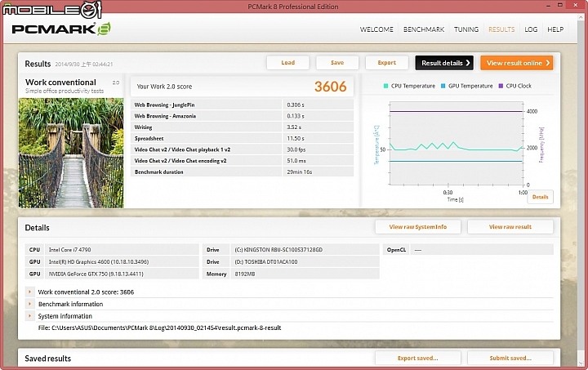This screenshot has height=370, width=588.
Task: Click the Export button
Action: click(x=386, y=63)
